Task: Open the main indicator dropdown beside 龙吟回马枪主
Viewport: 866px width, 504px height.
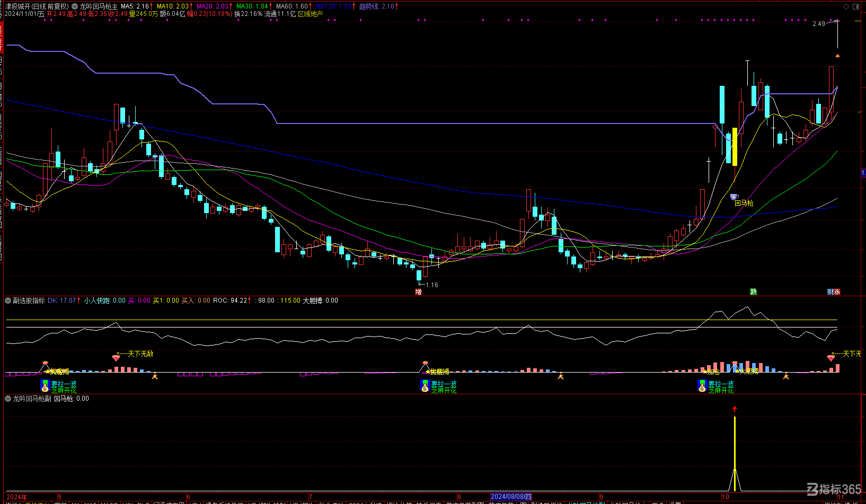Action: [75, 6]
